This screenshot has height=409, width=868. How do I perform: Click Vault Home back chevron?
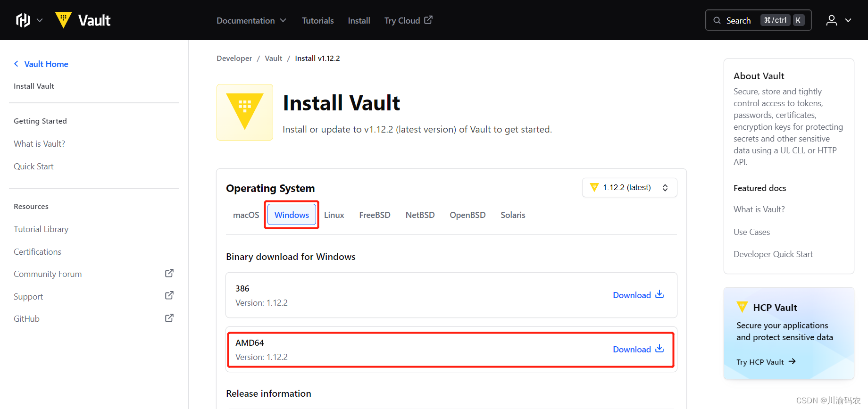click(x=16, y=64)
